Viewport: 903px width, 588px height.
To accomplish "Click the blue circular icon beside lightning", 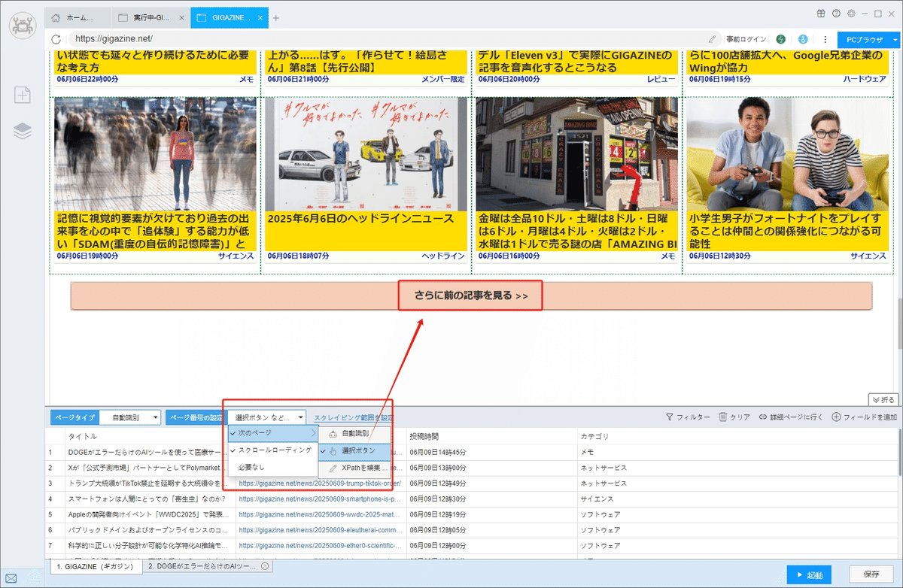I will 803,39.
